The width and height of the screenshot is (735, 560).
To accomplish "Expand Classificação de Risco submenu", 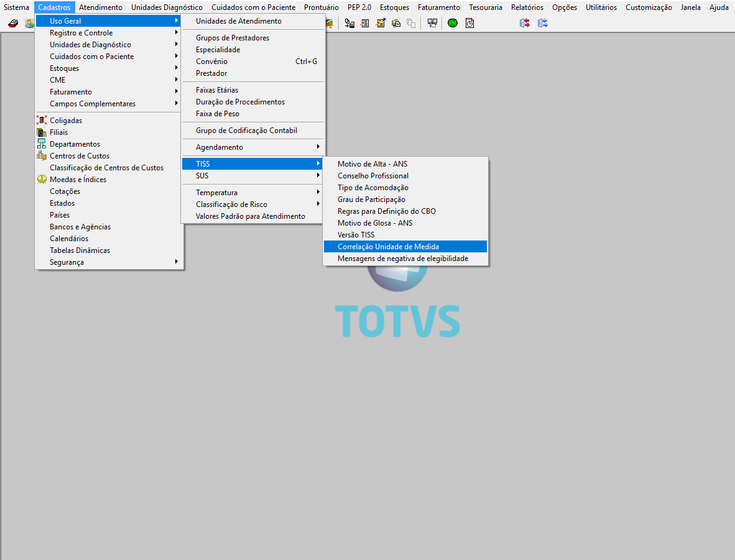I will pos(252,204).
